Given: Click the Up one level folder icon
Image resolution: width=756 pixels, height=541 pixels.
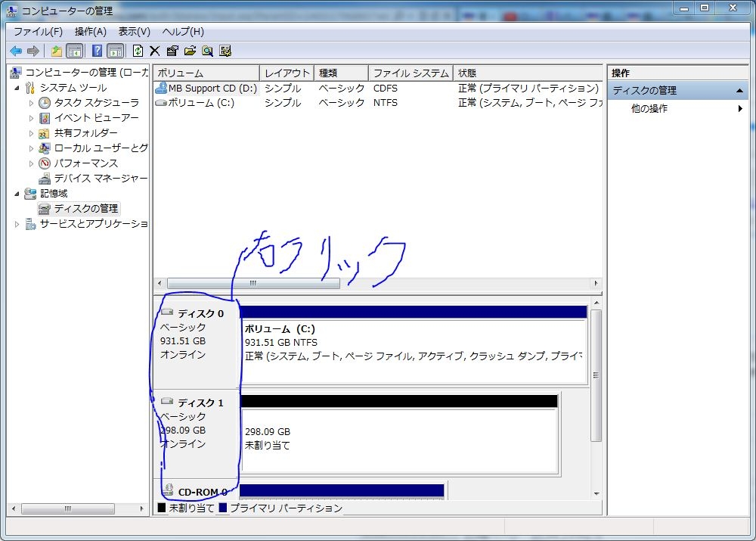Looking at the screenshot, I should [57, 51].
